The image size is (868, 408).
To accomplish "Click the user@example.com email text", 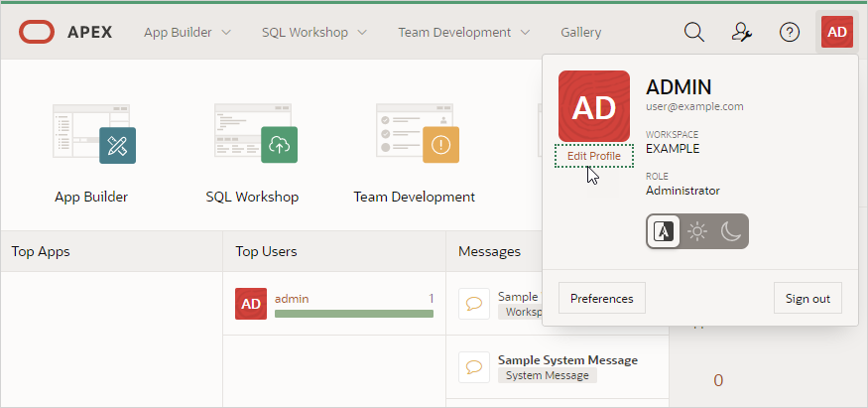I will pyautogui.click(x=694, y=106).
